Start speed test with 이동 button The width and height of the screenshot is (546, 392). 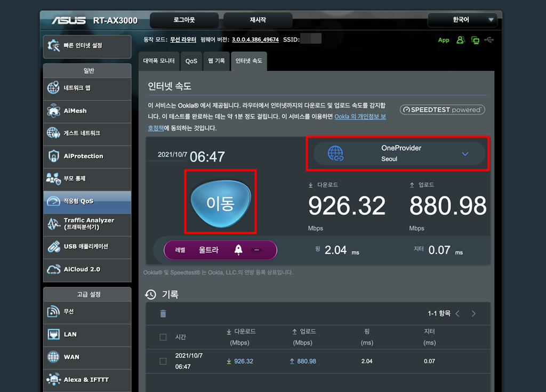click(x=221, y=203)
